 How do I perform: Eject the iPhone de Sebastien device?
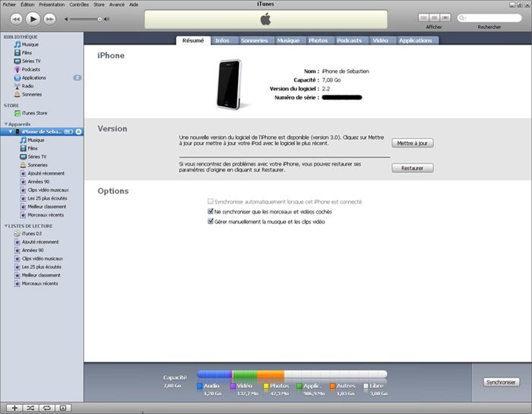[x=78, y=131]
